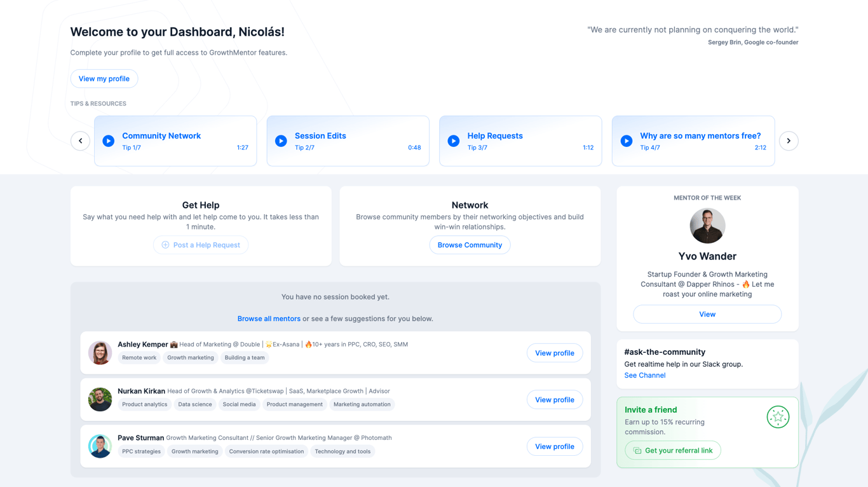Show next tips with right chevron
868x487 pixels.
[x=789, y=141]
